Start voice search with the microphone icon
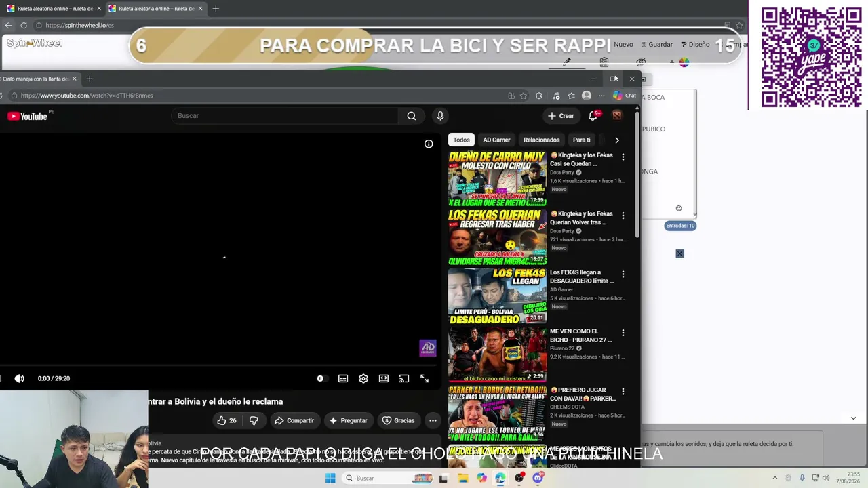868x488 pixels. tap(440, 116)
